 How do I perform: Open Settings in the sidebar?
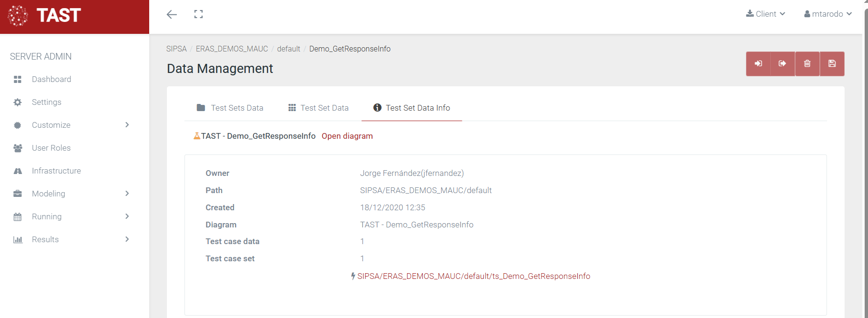[46, 102]
